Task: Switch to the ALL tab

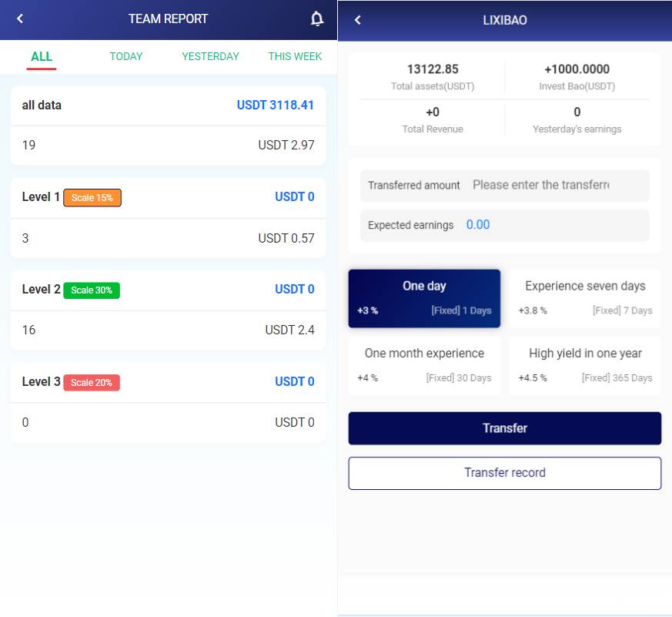Action: 42,56
